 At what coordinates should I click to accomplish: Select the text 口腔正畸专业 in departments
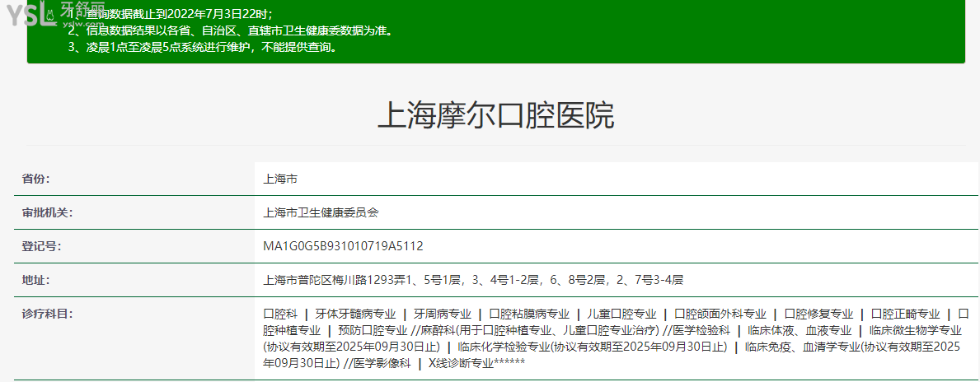click(906, 314)
